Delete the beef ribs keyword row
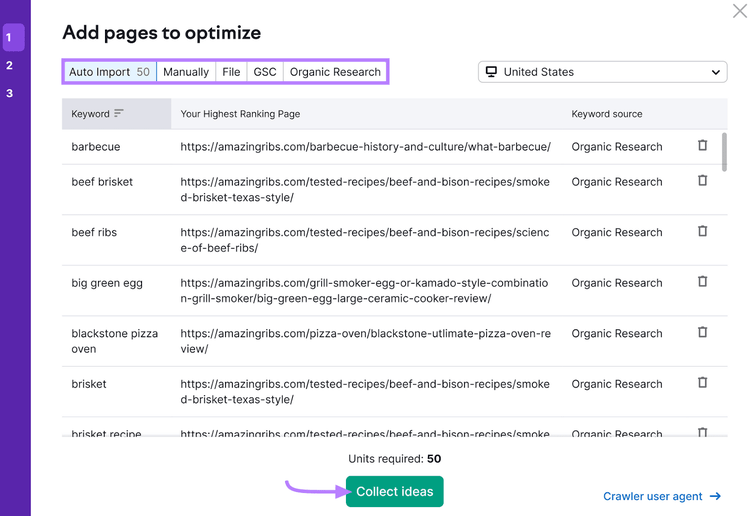Viewport: 750px width, 516px height. tap(702, 231)
